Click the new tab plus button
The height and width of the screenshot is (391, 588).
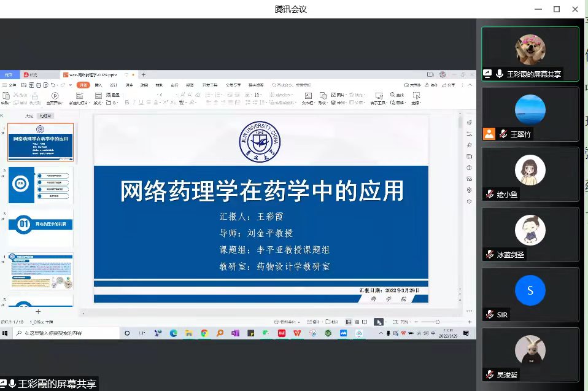pos(144,74)
